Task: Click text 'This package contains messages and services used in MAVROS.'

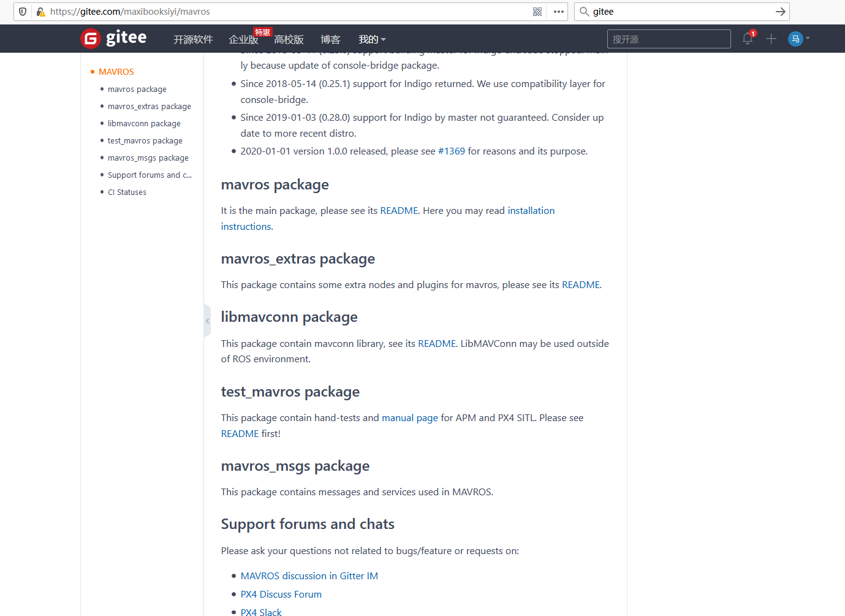Action: pyautogui.click(x=357, y=492)
